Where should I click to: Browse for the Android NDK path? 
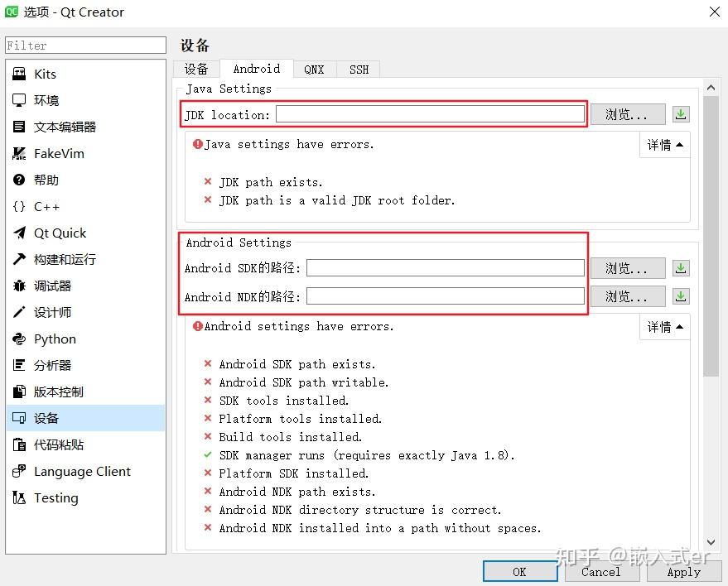coord(627,295)
